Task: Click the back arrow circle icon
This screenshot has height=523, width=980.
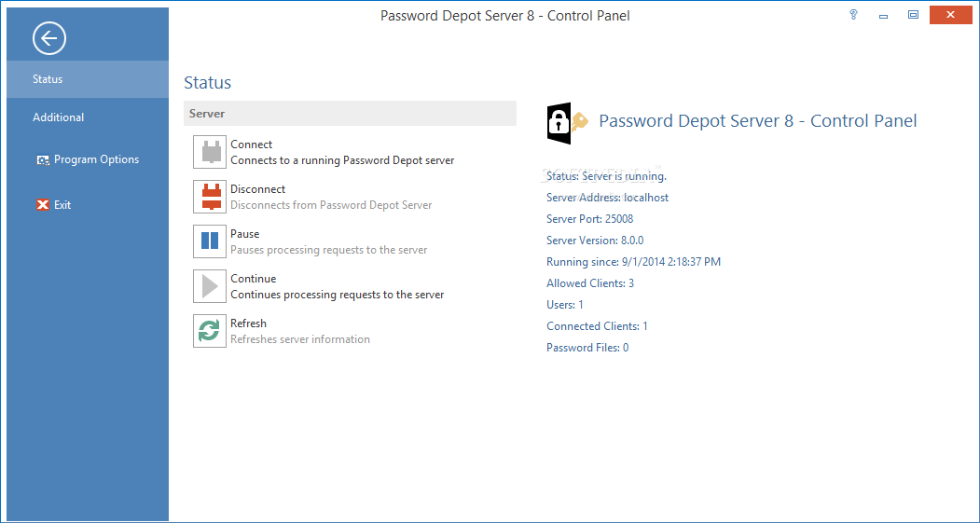Action: click(x=49, y=38)
